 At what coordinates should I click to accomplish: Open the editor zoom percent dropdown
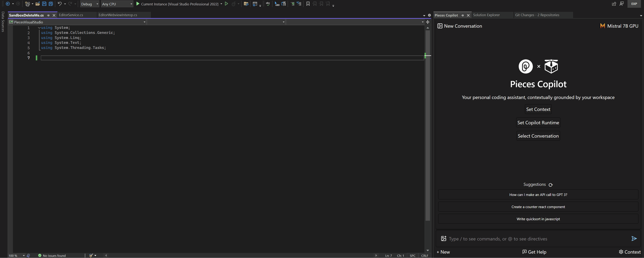(x=24, y=255)
